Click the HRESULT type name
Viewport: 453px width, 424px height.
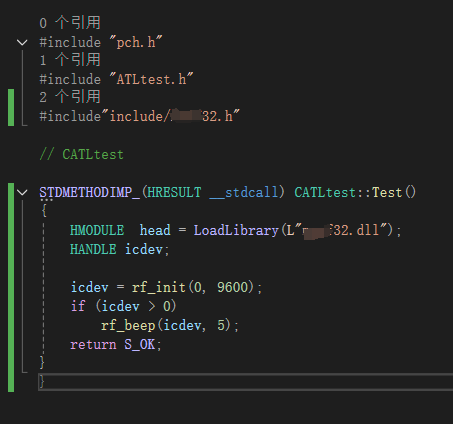[x=174, y=193]
